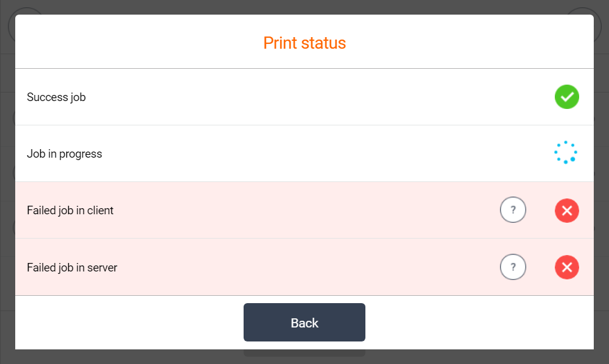The height and width of the screenshot is (364, 609).
Task: Click empty middle of pink Failed job in client row
Action: [x=304, y=211]
